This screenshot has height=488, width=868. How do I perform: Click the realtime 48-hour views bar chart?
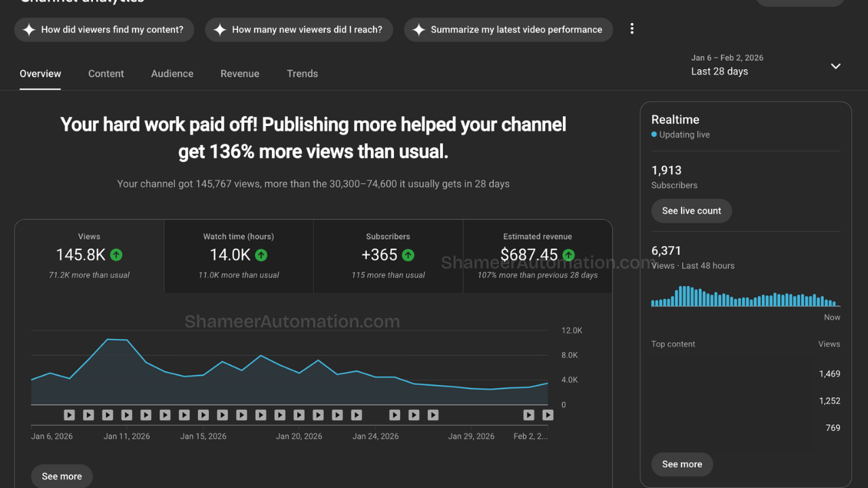(x=745, y=296)
